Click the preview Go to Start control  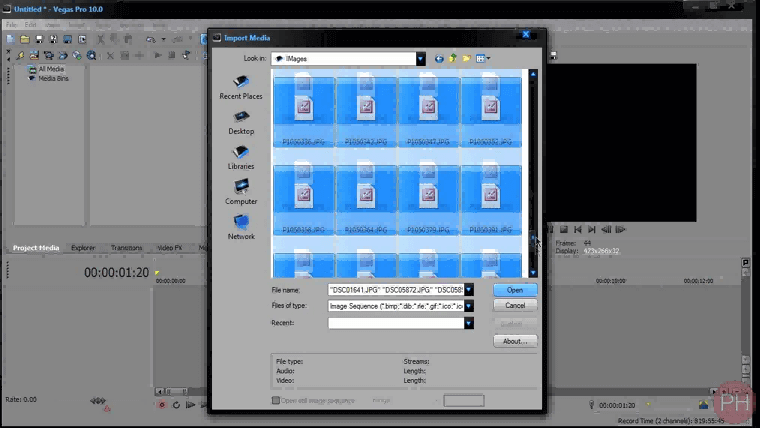click(578, 229)
